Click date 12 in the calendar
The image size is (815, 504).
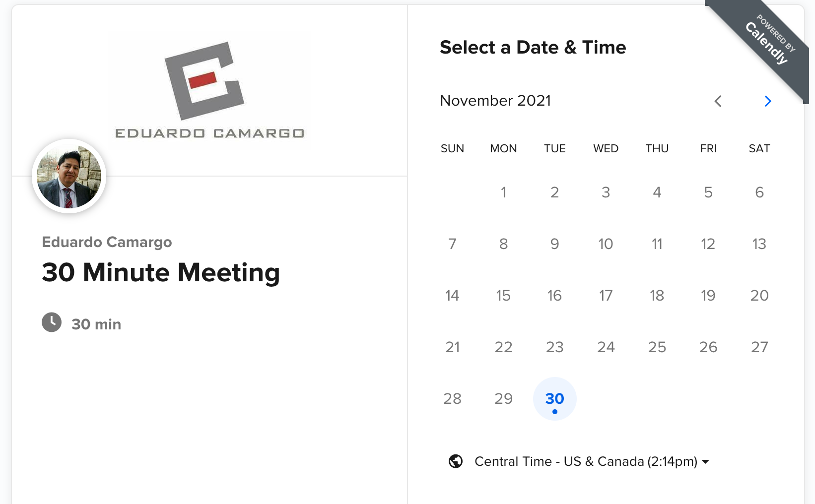click(708, 244)
